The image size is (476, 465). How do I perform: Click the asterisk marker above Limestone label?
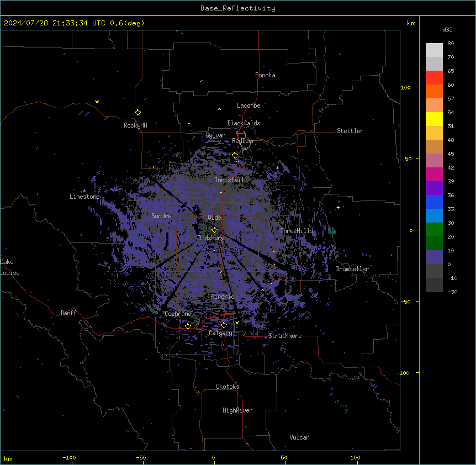tap(84, 191)
